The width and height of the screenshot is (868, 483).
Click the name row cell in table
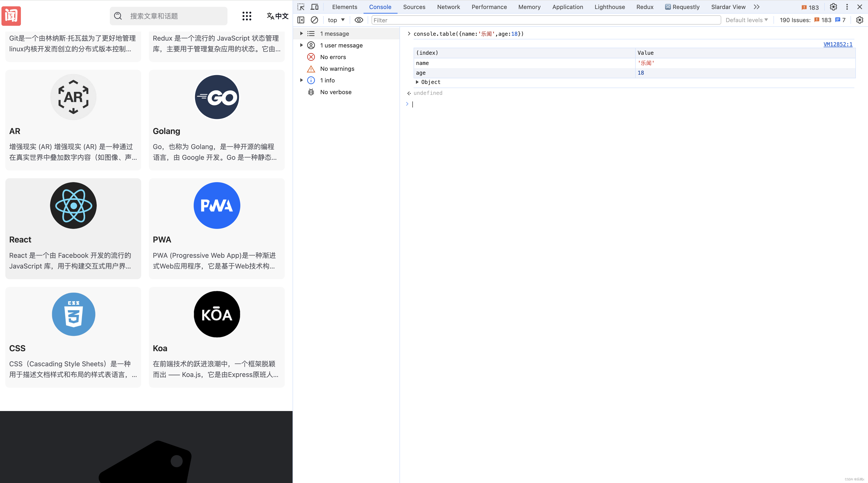click(x=524, y=63)
